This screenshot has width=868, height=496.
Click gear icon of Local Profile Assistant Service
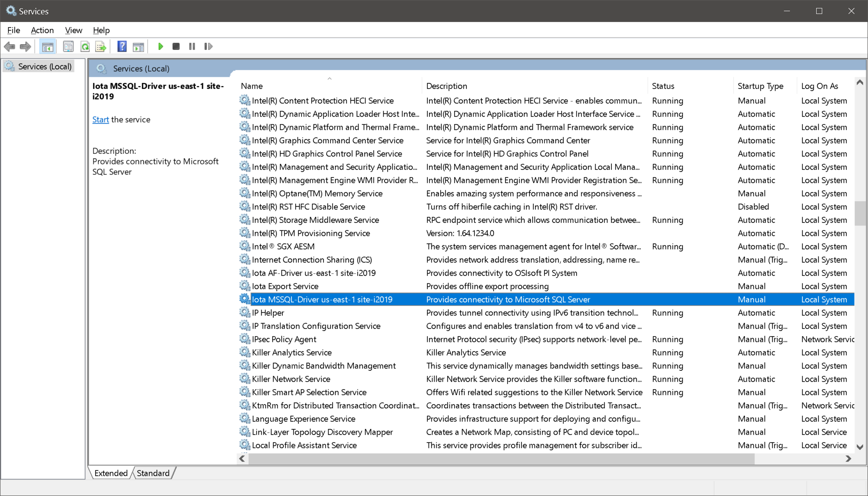(245, 445)
